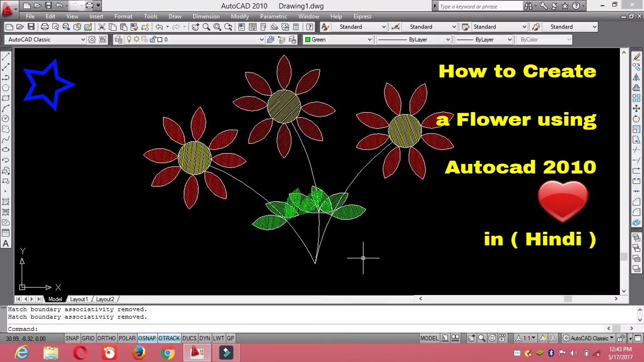Click the Erase tool in Modify toolbar

[636, 57]
